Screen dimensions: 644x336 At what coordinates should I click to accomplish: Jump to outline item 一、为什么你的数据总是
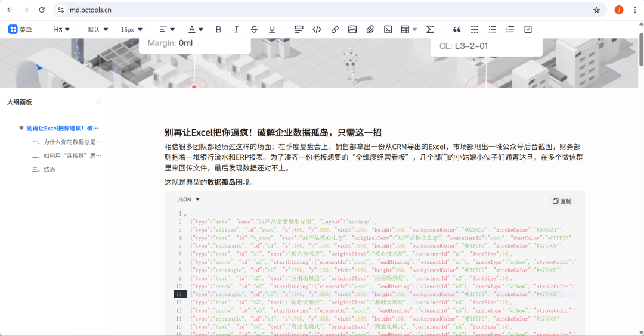[67, 142]
